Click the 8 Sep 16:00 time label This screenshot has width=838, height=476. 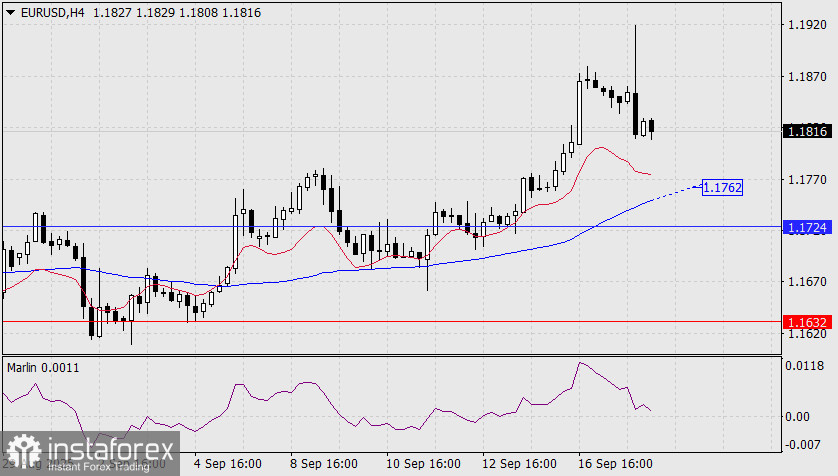[x=323, y=464]
